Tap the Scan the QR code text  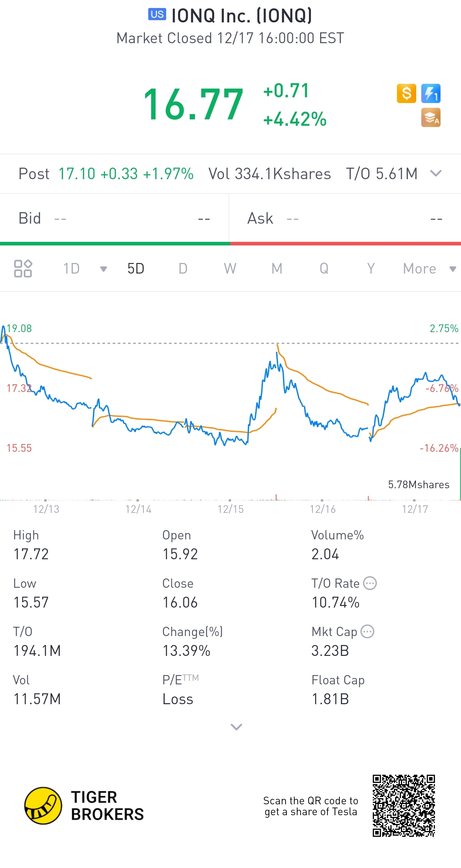coord(311,806)
